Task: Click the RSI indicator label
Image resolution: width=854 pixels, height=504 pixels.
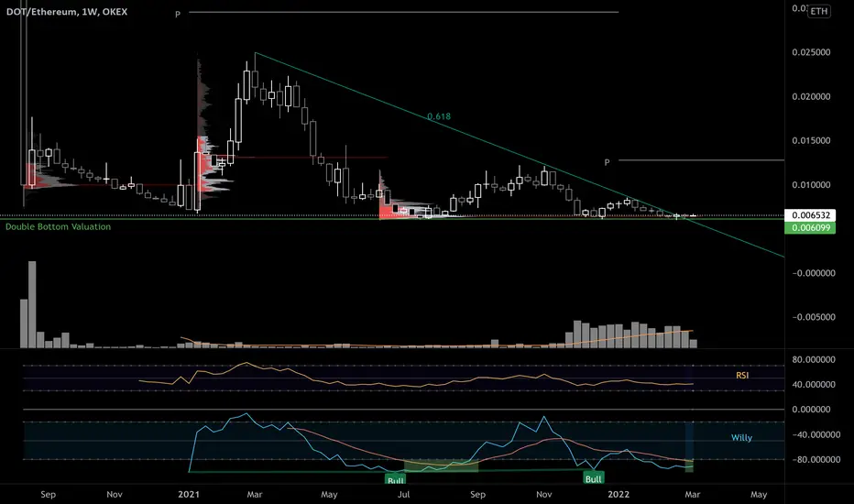Action: pos(742,375)
